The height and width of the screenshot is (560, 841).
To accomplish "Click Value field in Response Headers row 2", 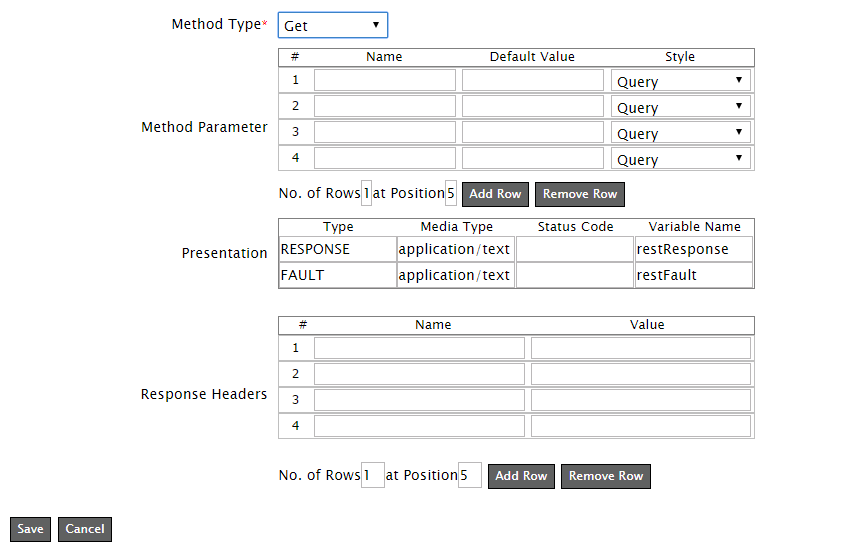I will click(641, 374).
